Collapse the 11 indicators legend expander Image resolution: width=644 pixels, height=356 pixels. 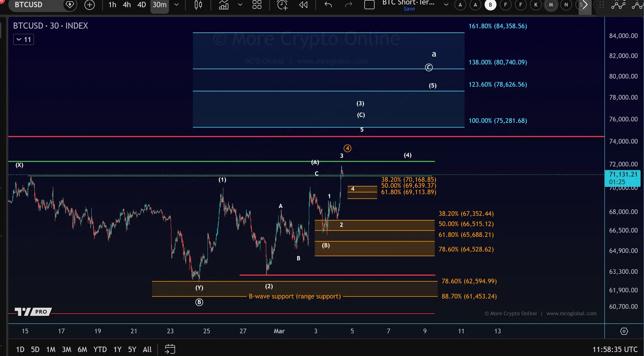click(24, 40)
